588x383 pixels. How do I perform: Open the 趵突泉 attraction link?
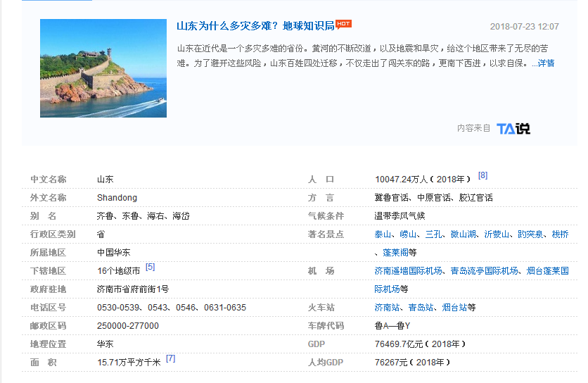click(x=530, y=234)
